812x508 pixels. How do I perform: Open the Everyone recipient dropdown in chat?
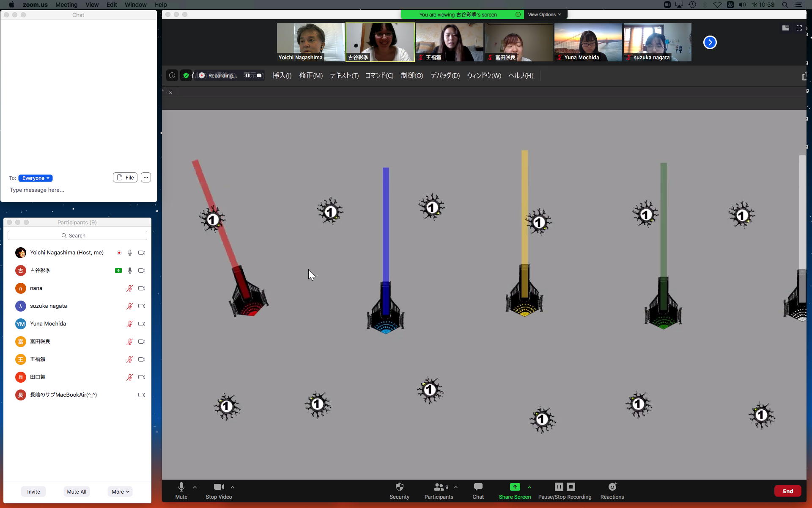[x=36, y=178]
